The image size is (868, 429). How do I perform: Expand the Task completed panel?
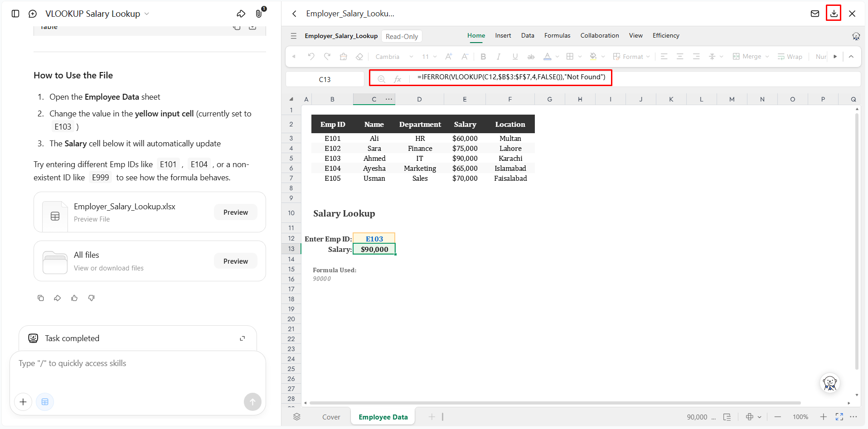pyautogui.click(x=242, y=338)
